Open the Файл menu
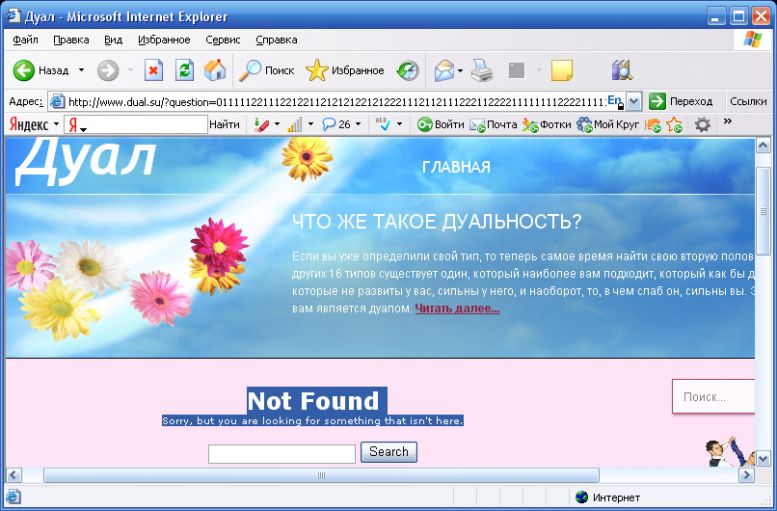Viewport: 777px width, 511px height. pos(25,40)
